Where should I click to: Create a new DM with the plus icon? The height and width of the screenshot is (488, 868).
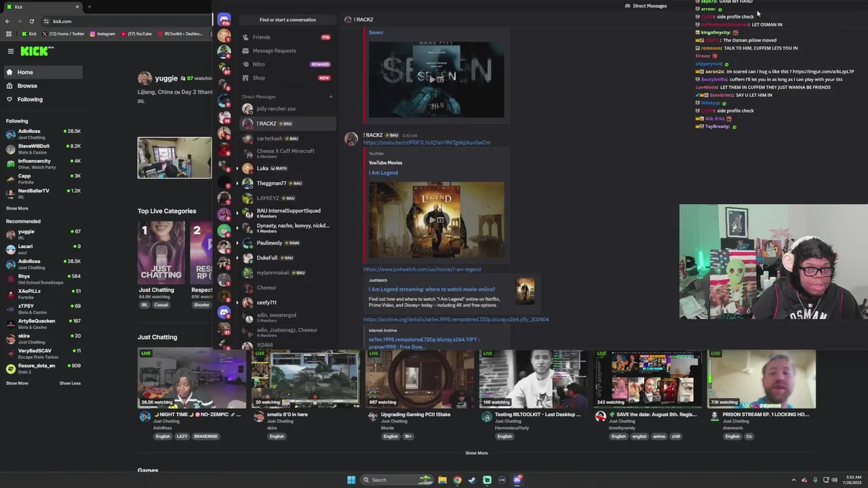click(x=331, y=97)
